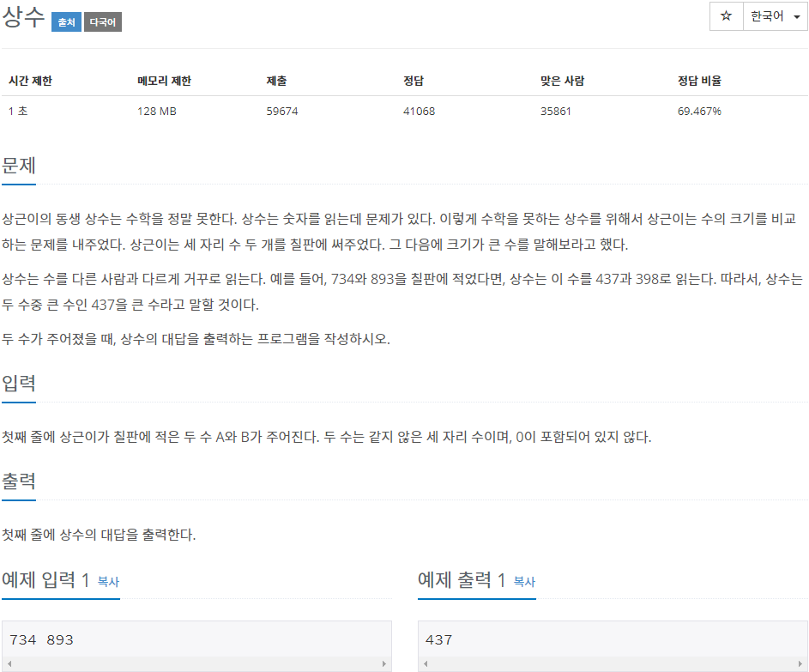The height and width of the screenshot is (672, 809).
Task: Click right scroll arrow of sample output box
Action: tap(800, 663)
